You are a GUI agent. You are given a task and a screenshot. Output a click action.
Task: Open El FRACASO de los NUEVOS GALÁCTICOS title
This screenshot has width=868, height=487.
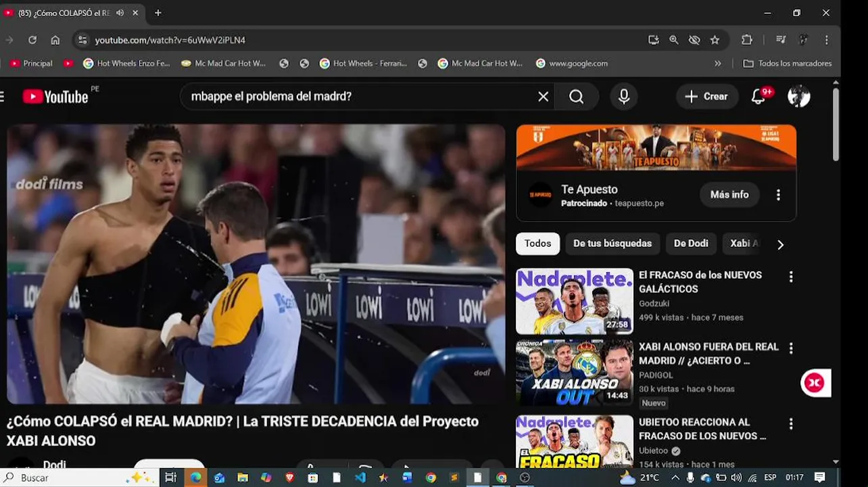coord(700,282)
